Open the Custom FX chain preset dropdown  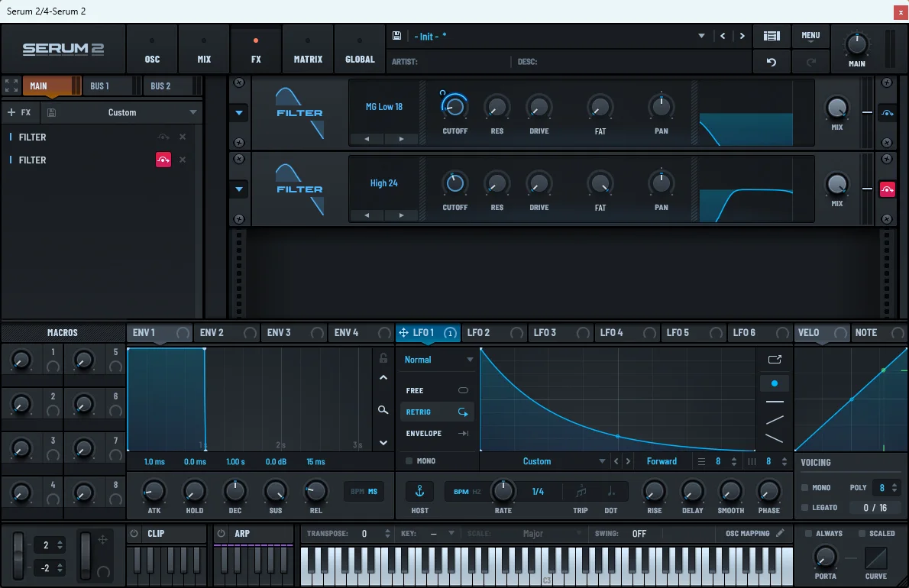(122, 112)
